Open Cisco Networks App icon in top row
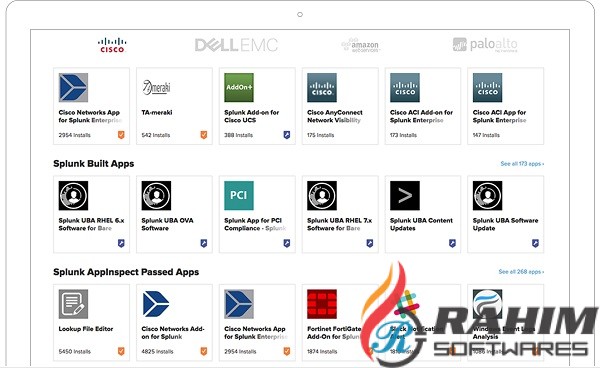600x368 pixels. coord(73,88)
